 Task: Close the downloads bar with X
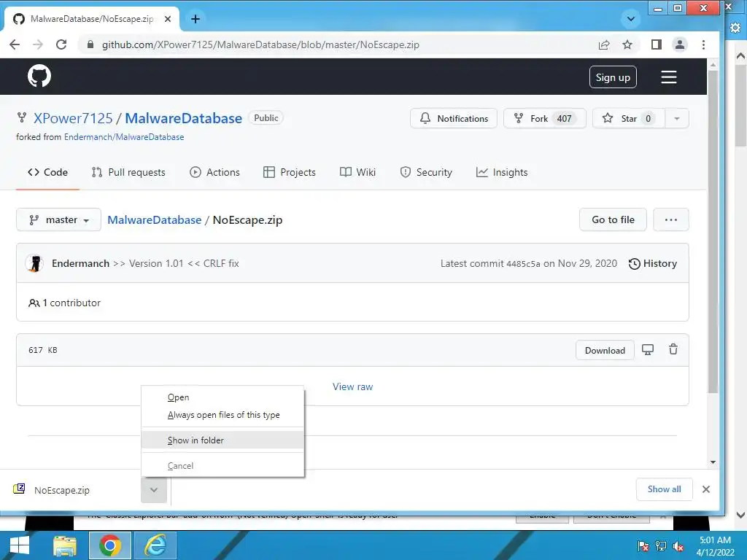click(x=706, y=489)
